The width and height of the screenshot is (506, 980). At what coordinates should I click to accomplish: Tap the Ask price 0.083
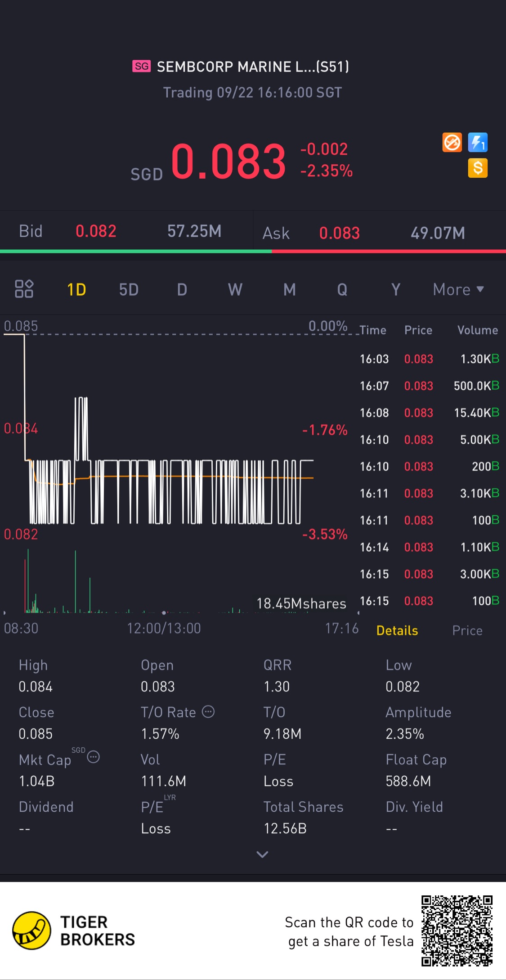[340, 233]
